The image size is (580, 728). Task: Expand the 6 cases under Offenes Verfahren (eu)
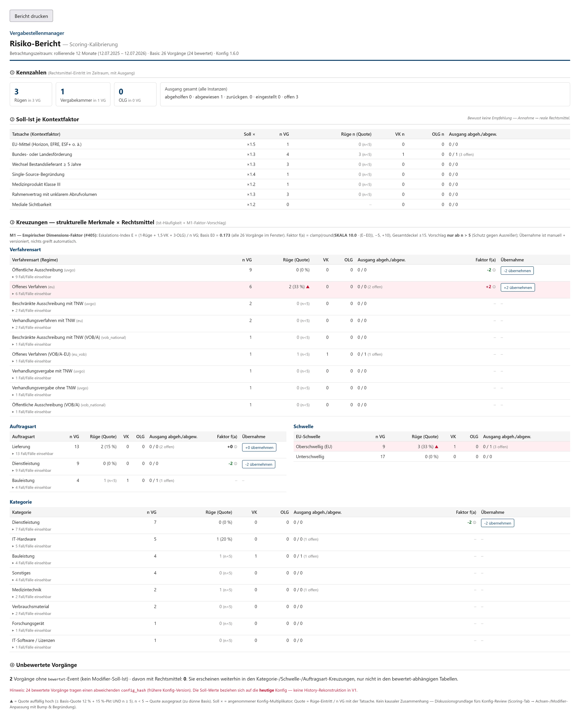point(32,294)
